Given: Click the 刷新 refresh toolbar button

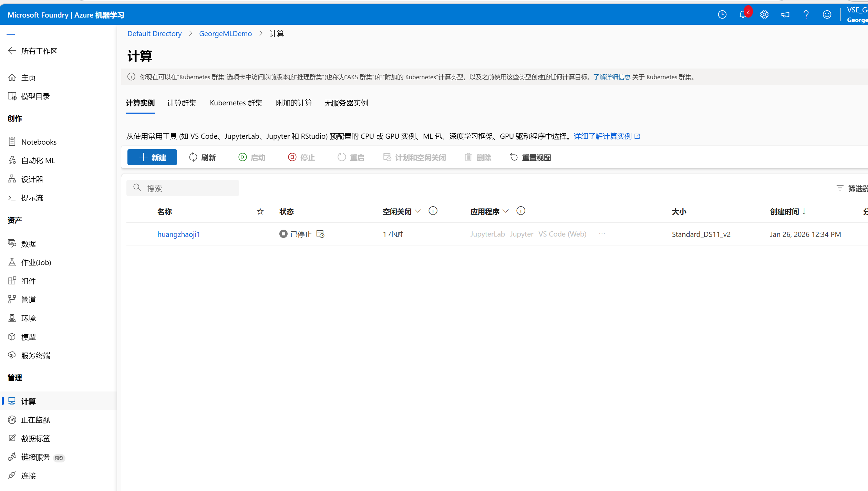Looking at the screenshot, I should click(x=203, y=158).
